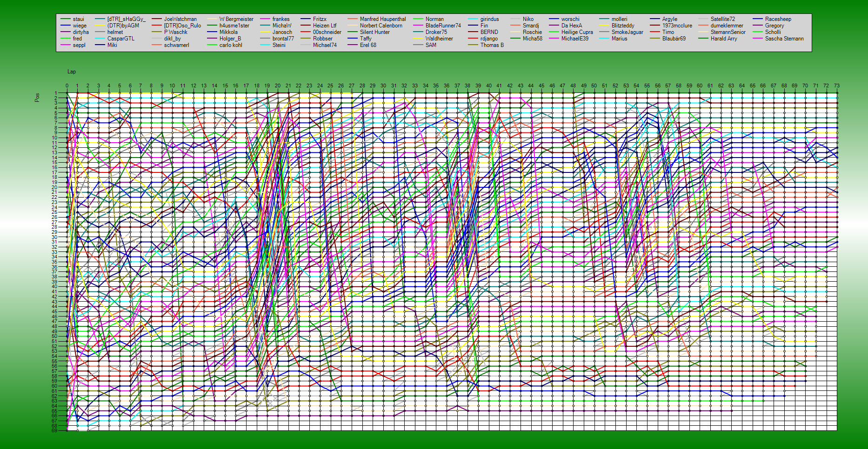Select 'Smardj' in the legend
868x449 pixels.
click(x=531, y=26)
